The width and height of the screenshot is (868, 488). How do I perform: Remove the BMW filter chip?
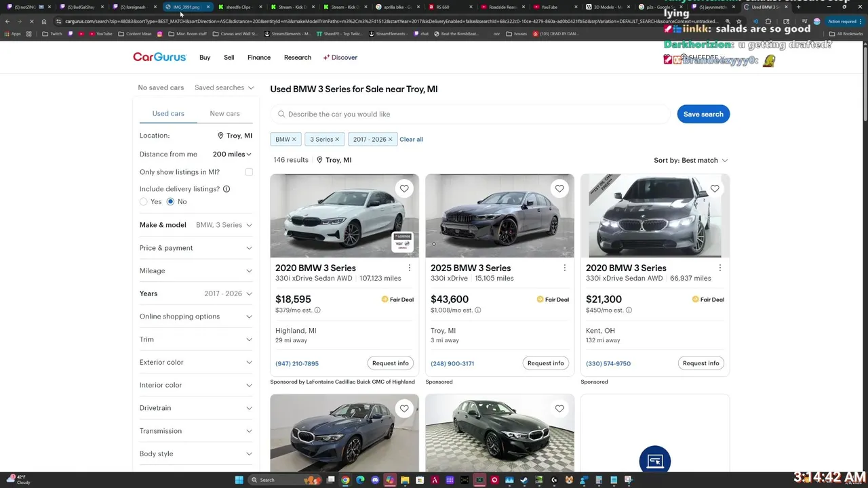294,139
